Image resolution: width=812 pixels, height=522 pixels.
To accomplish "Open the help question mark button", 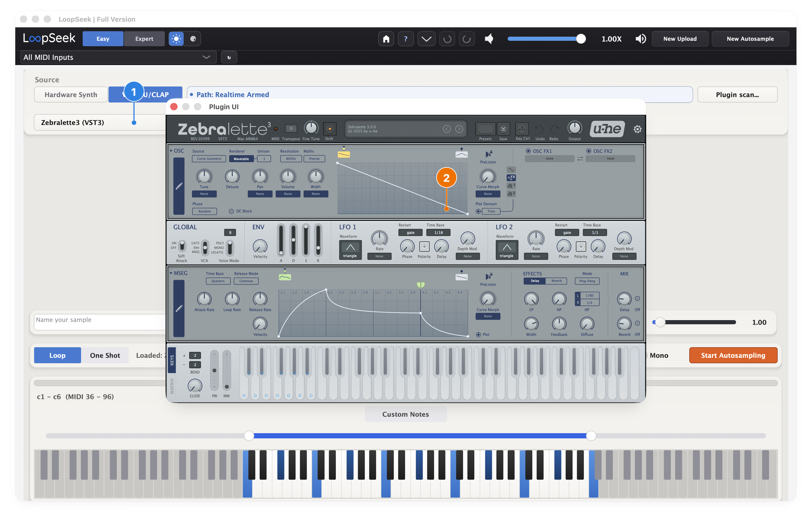I will pos(406,39).
